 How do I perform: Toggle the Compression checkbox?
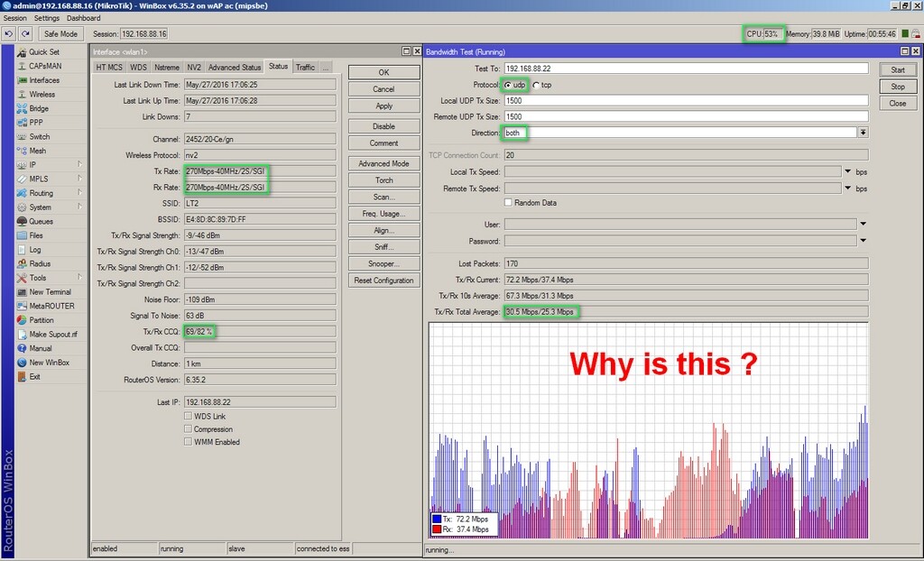click(x=188, y=429)
